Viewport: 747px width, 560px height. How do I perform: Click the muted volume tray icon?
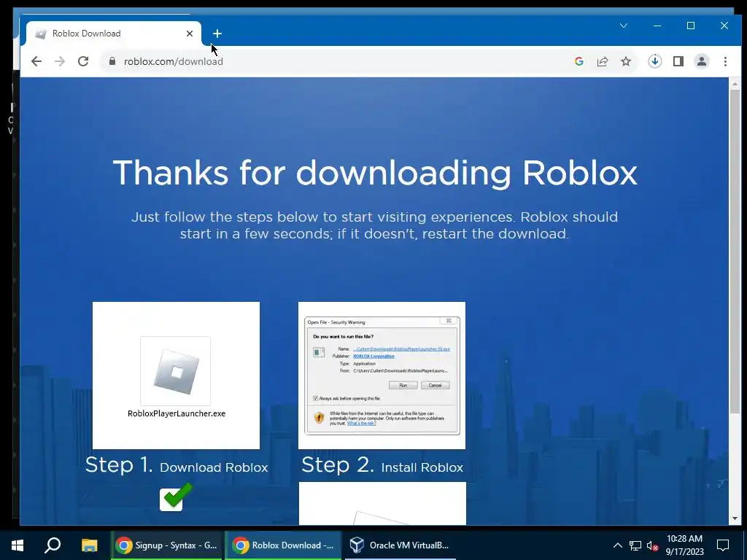(652, 545)
